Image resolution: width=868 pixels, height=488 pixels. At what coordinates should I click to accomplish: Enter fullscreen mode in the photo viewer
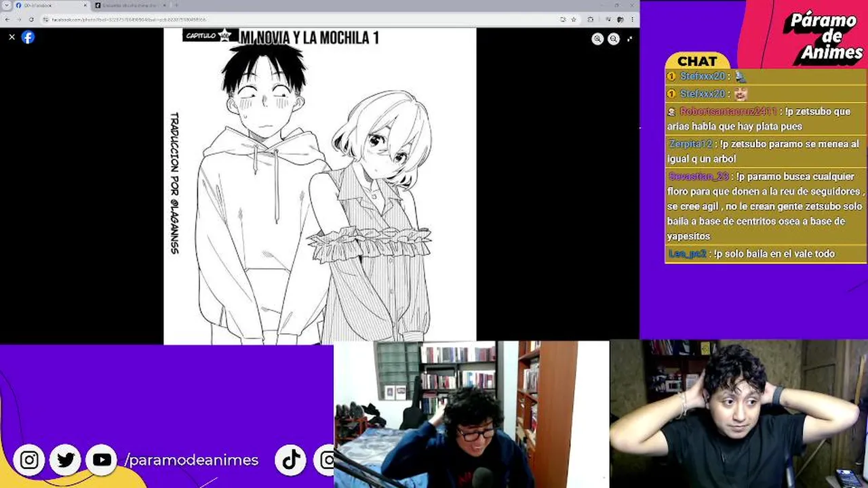(x=630, y=39)
